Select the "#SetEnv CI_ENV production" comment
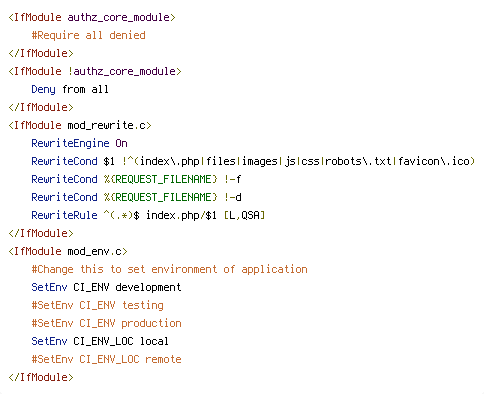Viewport: 484px width, 394px height. pyautogui.click(x=106, y=323)
